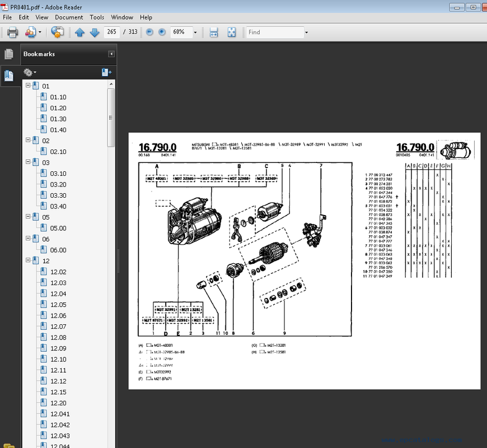The width and height of the screenshot is (487, 448).
Task: Open the Edit menu
Action: (x=24, y=17)
